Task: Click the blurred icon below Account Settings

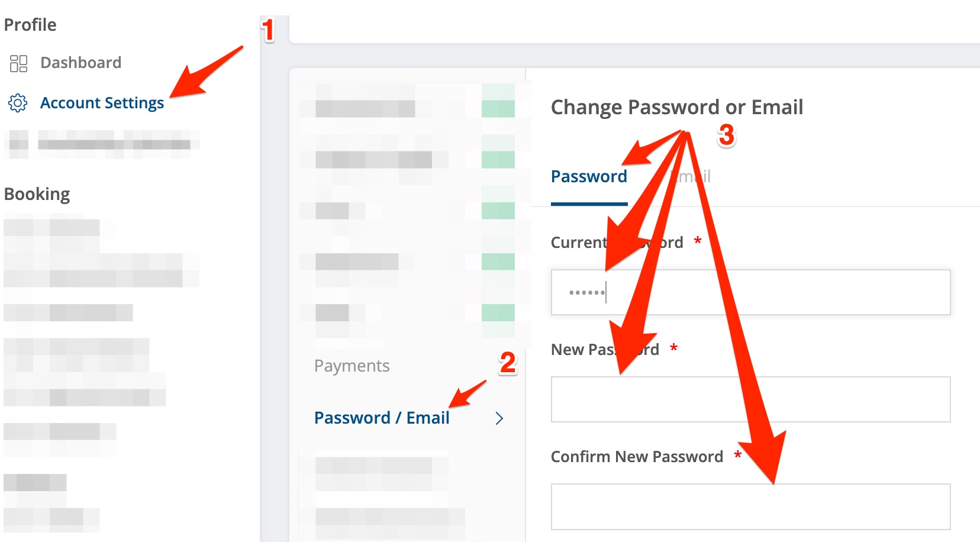Action: 18,144
